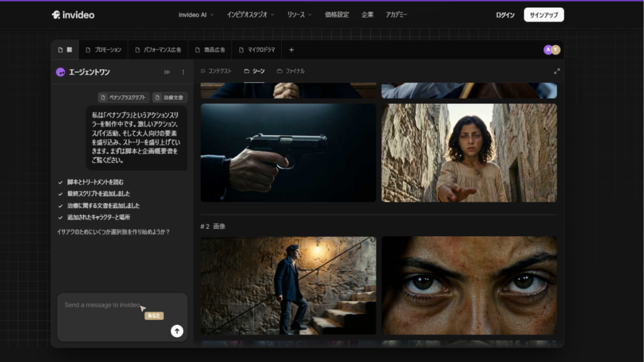Viewport: 644px width, 362px height.
Task: Switch to the コンテクスト tab
Action: pos(216,72)
